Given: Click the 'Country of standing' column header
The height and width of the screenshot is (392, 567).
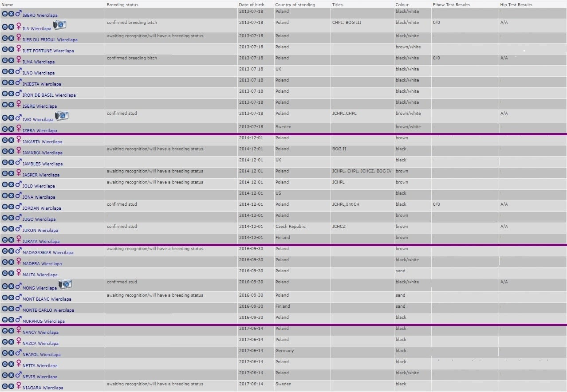Looking at the screenshot, I should pyautogui.click(x=295, y=5).
